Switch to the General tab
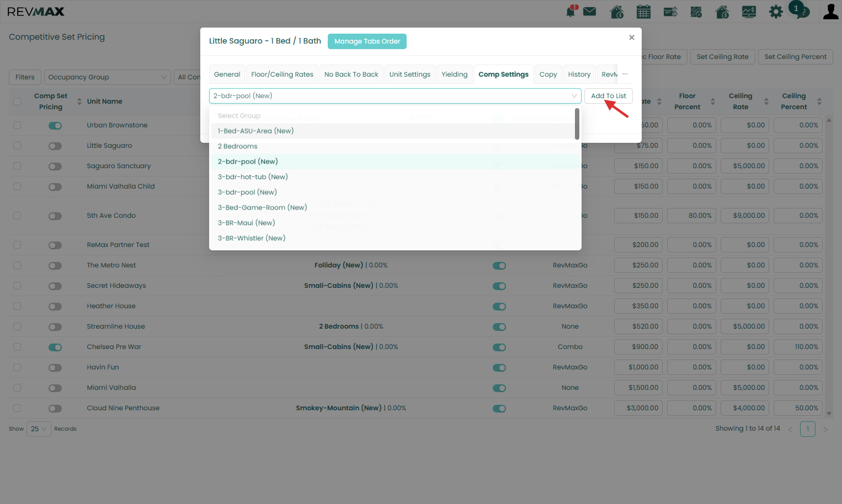Screen dimensions: 842x504 click(x=227, y=74)
